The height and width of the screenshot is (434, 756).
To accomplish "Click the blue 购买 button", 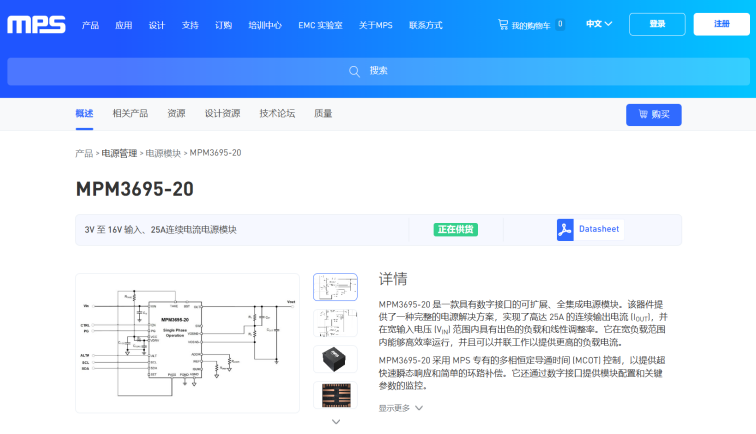I will [x=654, y=115].
